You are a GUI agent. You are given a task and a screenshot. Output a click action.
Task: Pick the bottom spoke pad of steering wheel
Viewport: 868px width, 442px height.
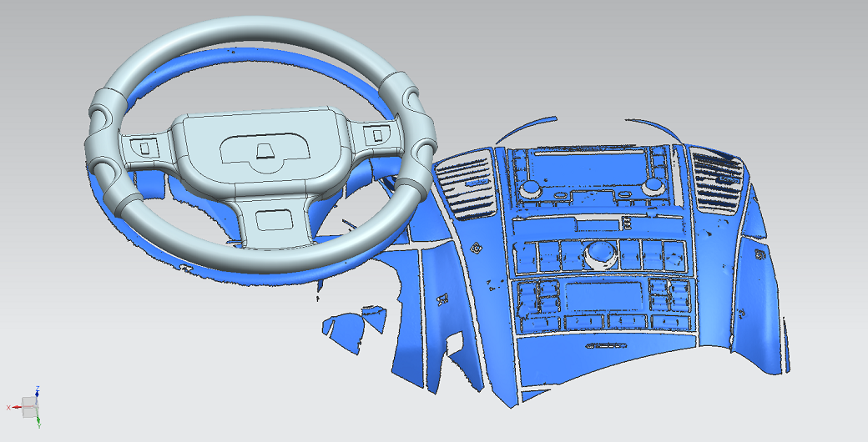point(274,219)
